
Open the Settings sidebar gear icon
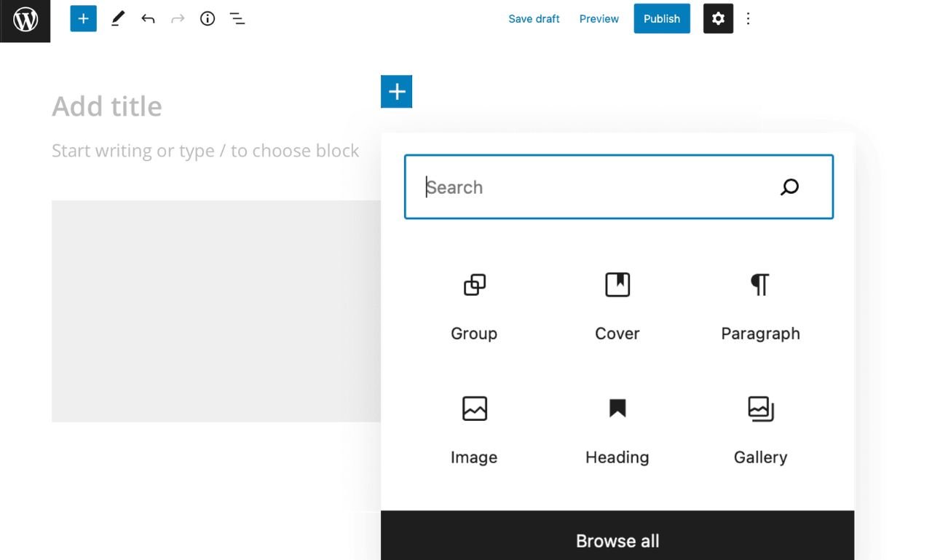tap(718, 18)
